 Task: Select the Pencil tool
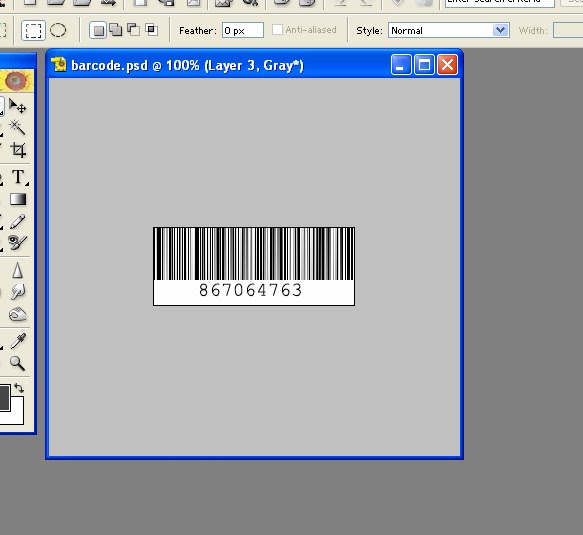(17, 222)
